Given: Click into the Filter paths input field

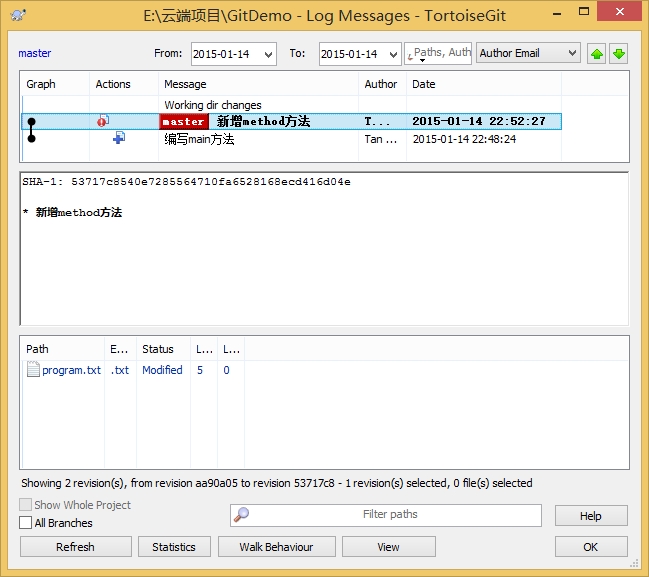Looking at the screenshot, I should (390, 514).
